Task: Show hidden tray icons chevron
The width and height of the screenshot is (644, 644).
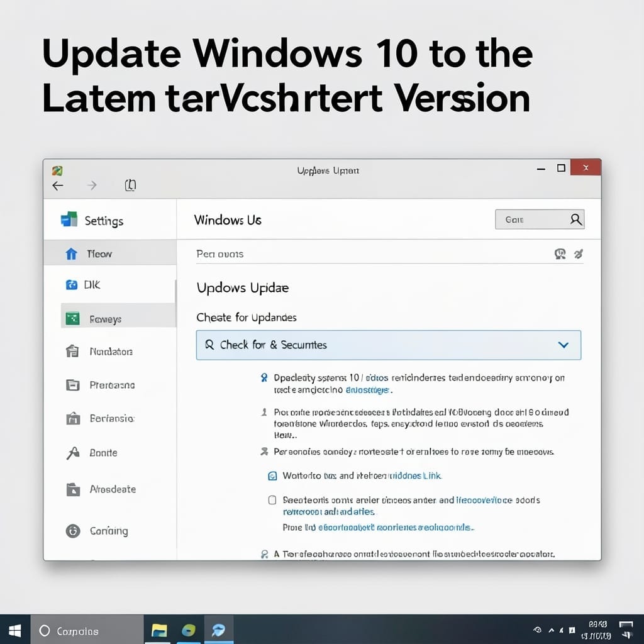Action: 551,630
